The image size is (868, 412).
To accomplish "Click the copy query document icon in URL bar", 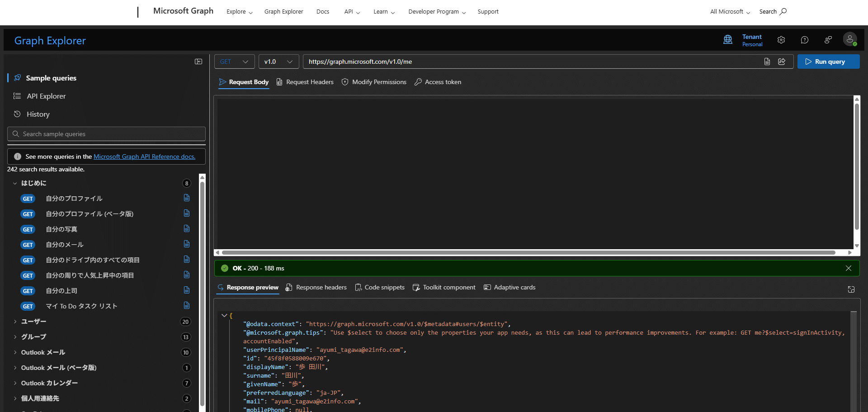I will coord(767,62).
